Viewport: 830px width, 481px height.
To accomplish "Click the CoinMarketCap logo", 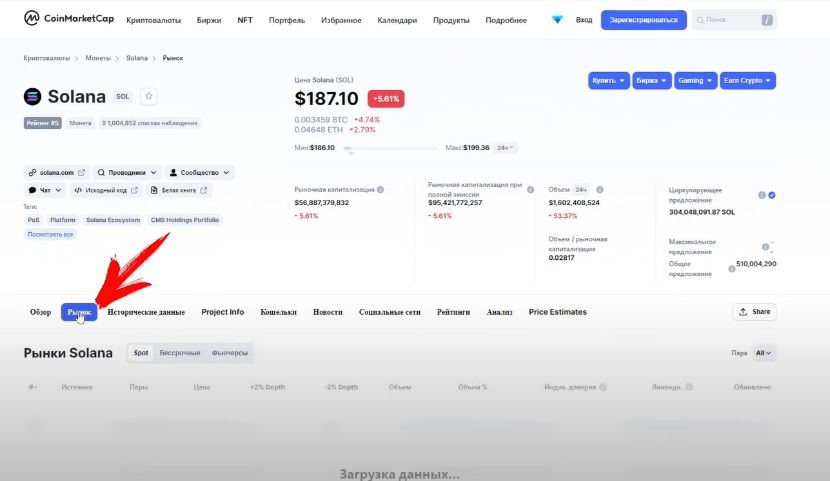I will (x=68, y=19).
